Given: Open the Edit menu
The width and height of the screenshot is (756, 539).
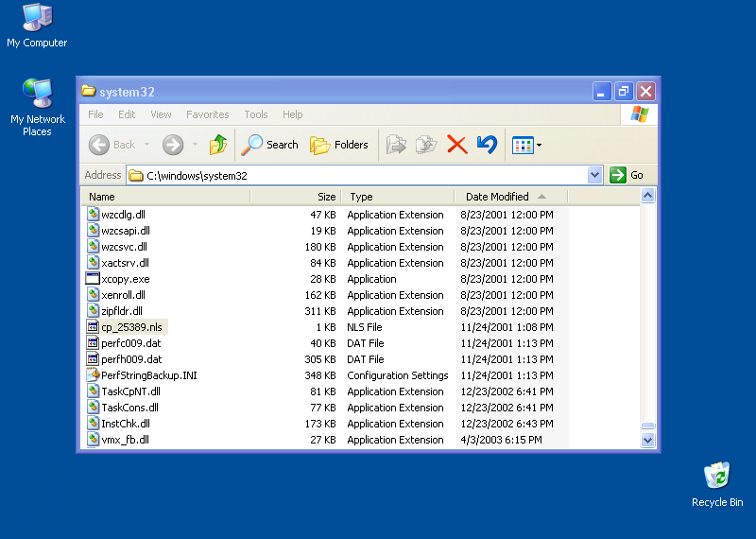Looking at the screenshot, I should click(x=127, y=114).
